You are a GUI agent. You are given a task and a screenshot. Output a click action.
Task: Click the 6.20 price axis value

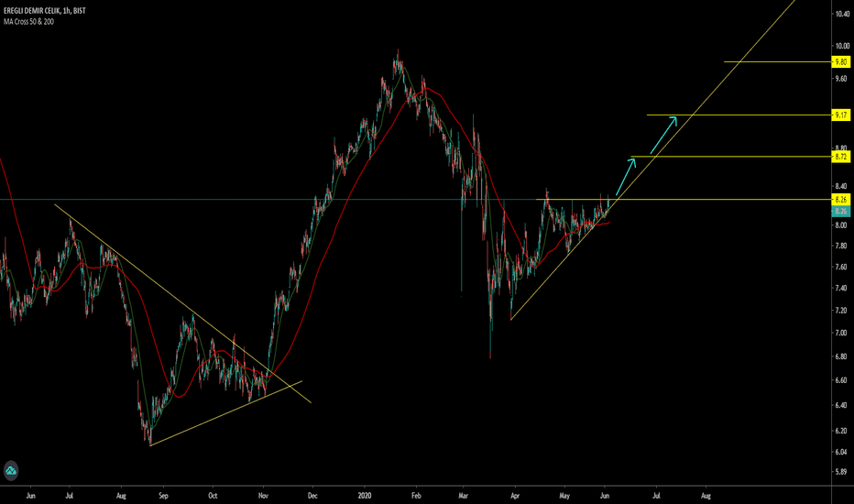pyautogui.click(x=841, y=431)
